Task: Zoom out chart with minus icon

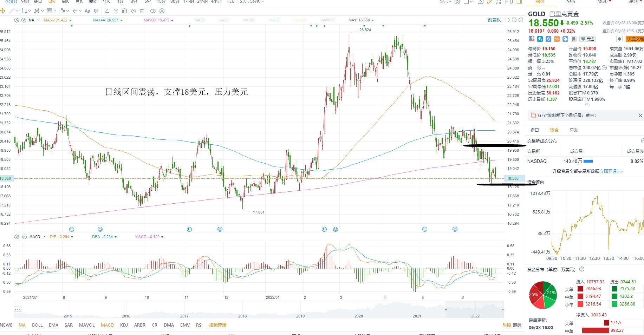Action: click(x=514, y=20)
